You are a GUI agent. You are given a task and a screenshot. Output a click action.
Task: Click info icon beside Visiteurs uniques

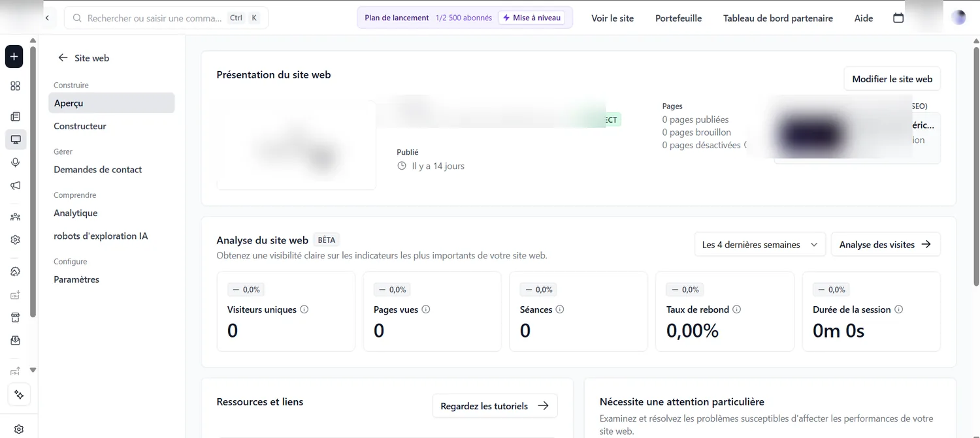point(304,309)
